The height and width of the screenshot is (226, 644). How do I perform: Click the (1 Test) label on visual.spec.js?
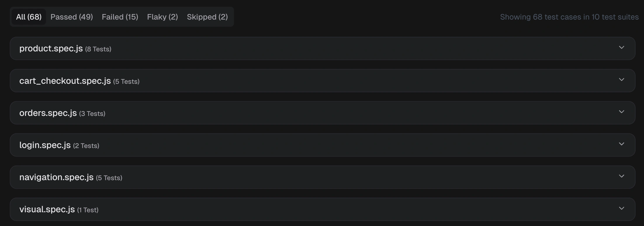[88, 210]
